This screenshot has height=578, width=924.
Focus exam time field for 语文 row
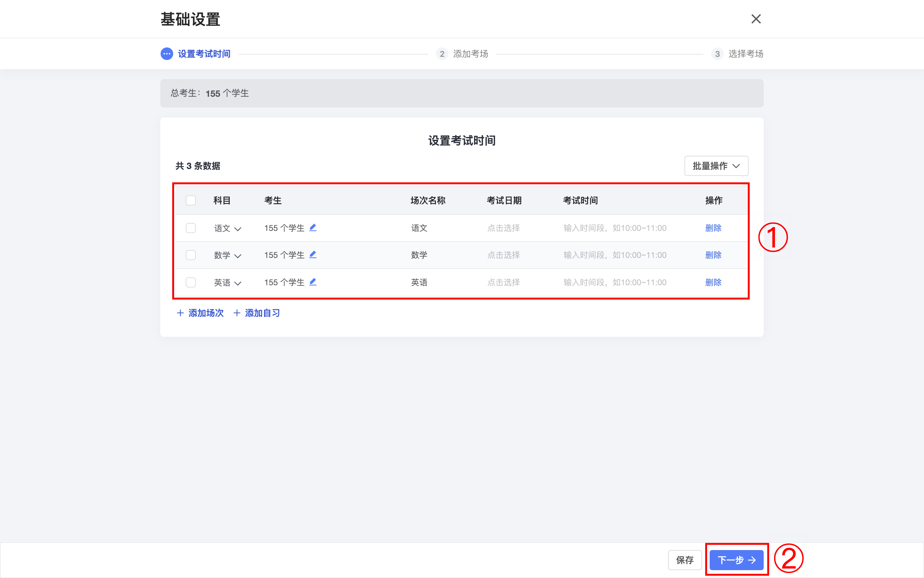pyautogui.click(x=615, y=228)
